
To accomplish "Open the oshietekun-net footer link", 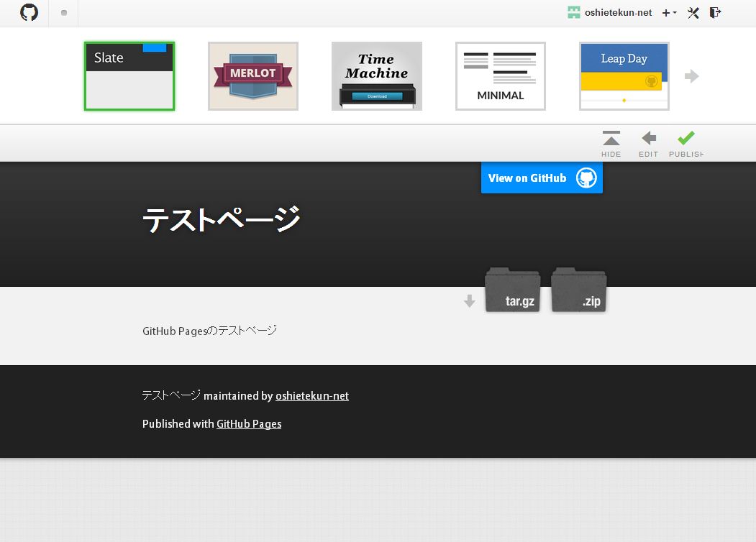I will [x=312, y=395].
